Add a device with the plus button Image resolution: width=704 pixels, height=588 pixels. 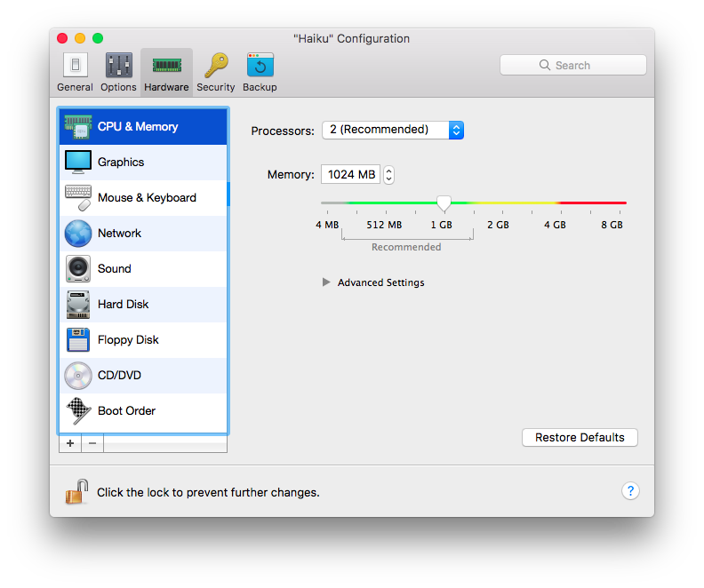point(70,443)
